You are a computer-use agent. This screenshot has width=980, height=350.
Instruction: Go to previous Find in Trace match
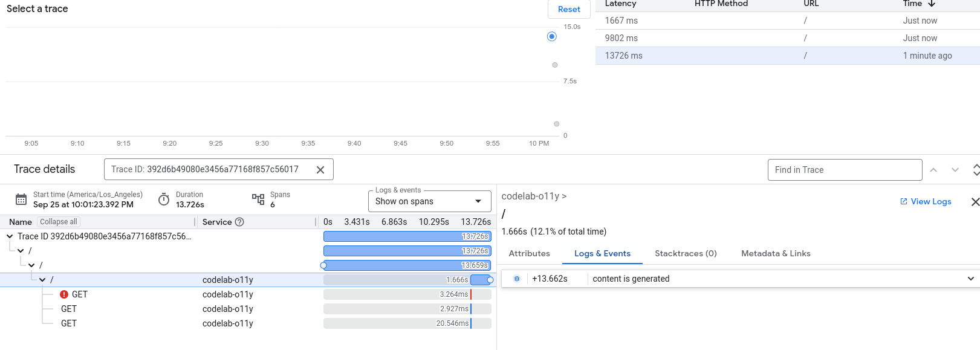point(933,170)
